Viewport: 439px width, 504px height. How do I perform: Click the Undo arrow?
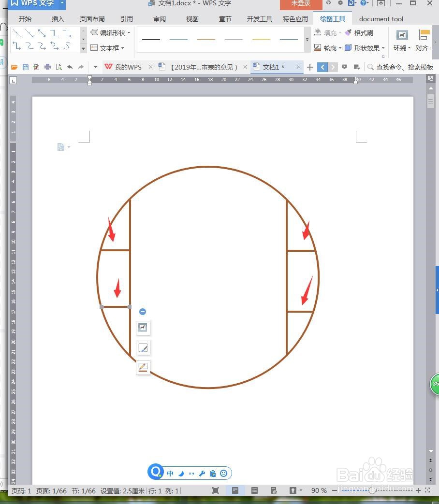[70, 67]
